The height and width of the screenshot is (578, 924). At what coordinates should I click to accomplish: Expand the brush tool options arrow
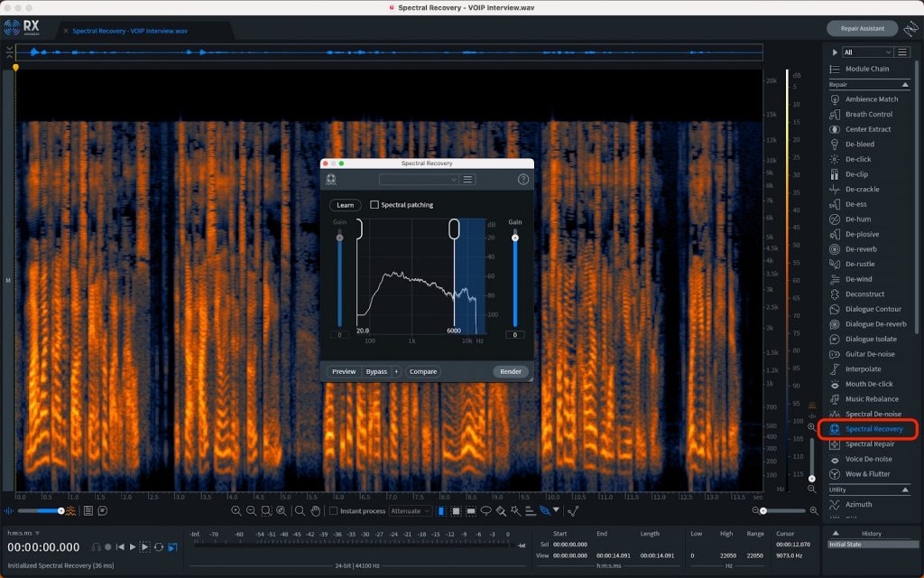coord(556,510)
